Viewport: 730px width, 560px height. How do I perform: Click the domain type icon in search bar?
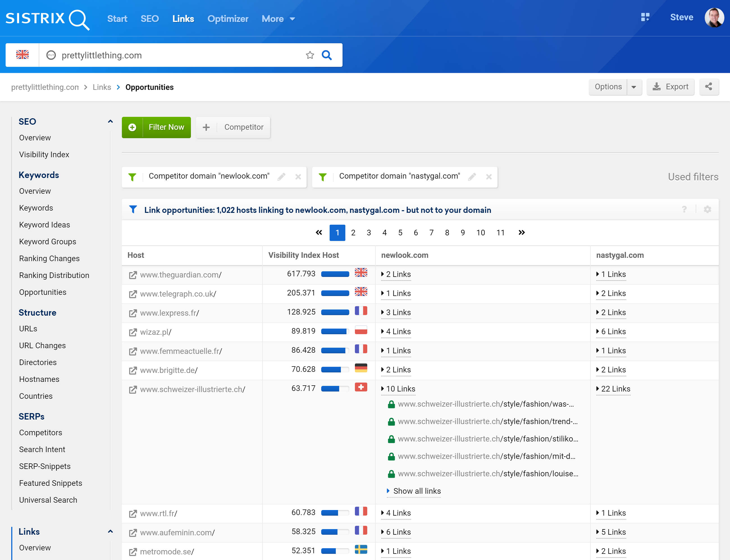pos(51,55)
